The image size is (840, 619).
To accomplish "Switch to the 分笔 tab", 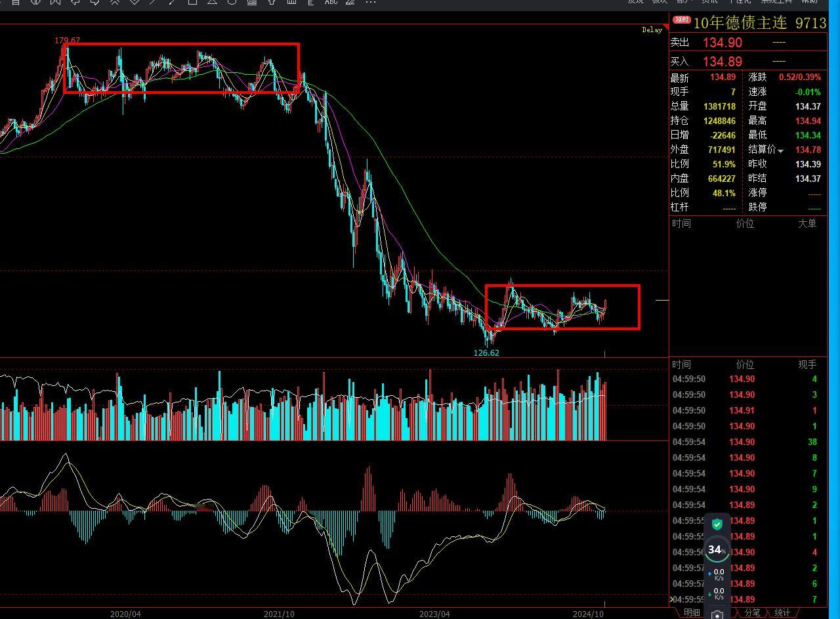I will coord(752,612).
